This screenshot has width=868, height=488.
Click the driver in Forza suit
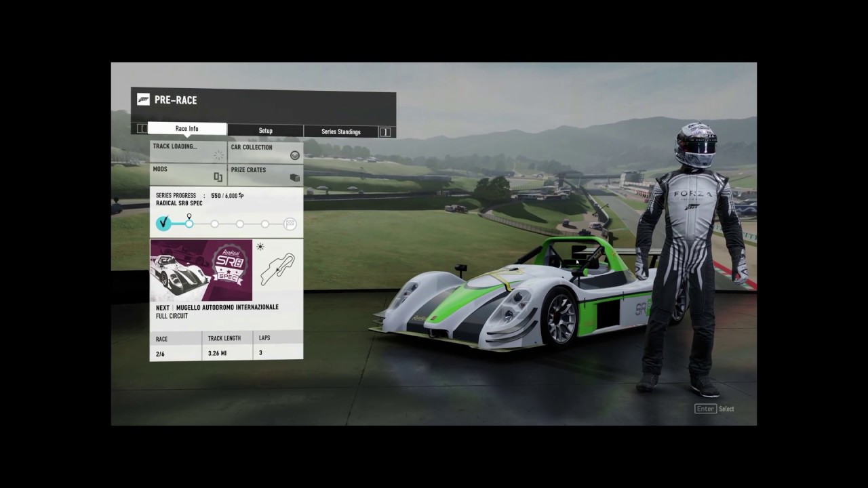692,258
